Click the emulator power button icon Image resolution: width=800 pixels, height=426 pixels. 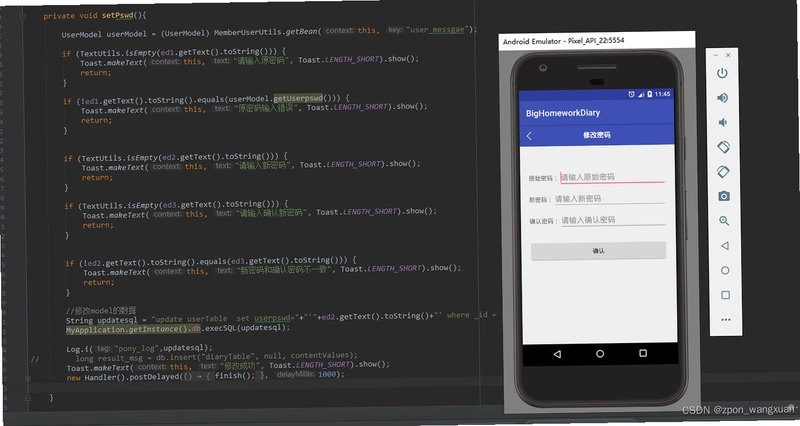point(721,73)
